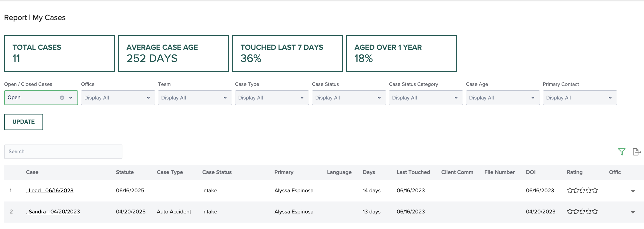Image resolution: width=644 pixels, height=229 pixels.
Task: Expand row 1 caret arrow
Action: tap(633, 191)
